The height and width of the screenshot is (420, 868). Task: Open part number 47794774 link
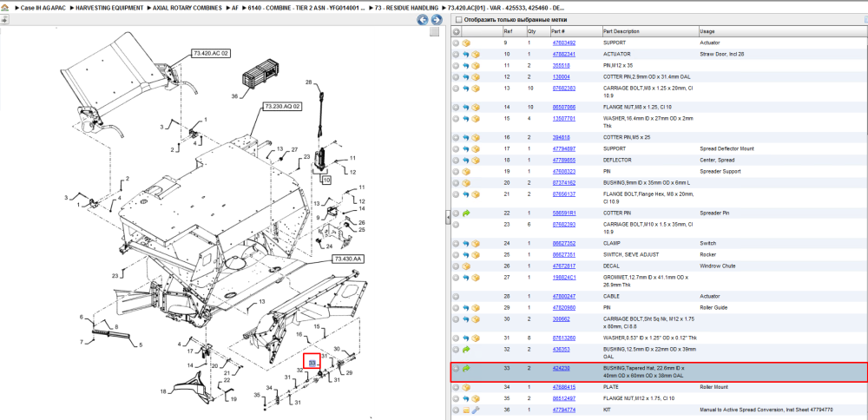[563, 410]
